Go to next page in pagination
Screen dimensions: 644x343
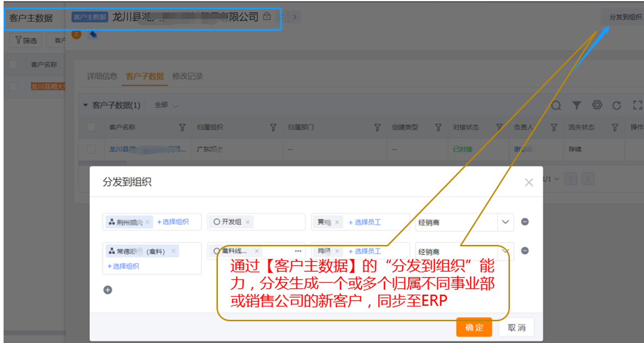coord(588,179)
